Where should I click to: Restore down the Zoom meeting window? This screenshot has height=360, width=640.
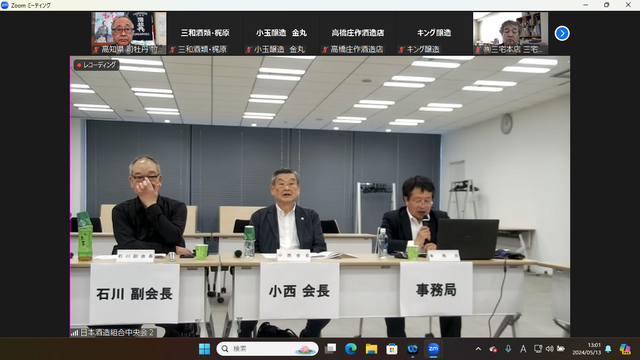click(x=607, y=5)
